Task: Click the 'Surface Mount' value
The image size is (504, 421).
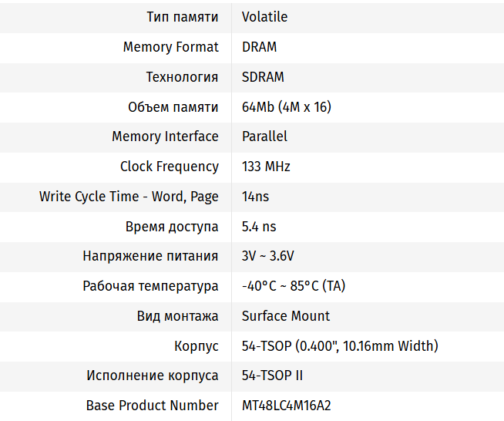Action: point(285,316)
